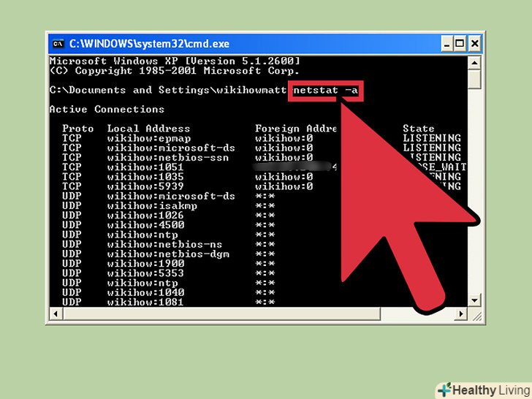Screen dimensions: 532x399
Task: Click the 'C:\Documents and Settings\wikihowmatt' prompt
Action: (168, 91)
